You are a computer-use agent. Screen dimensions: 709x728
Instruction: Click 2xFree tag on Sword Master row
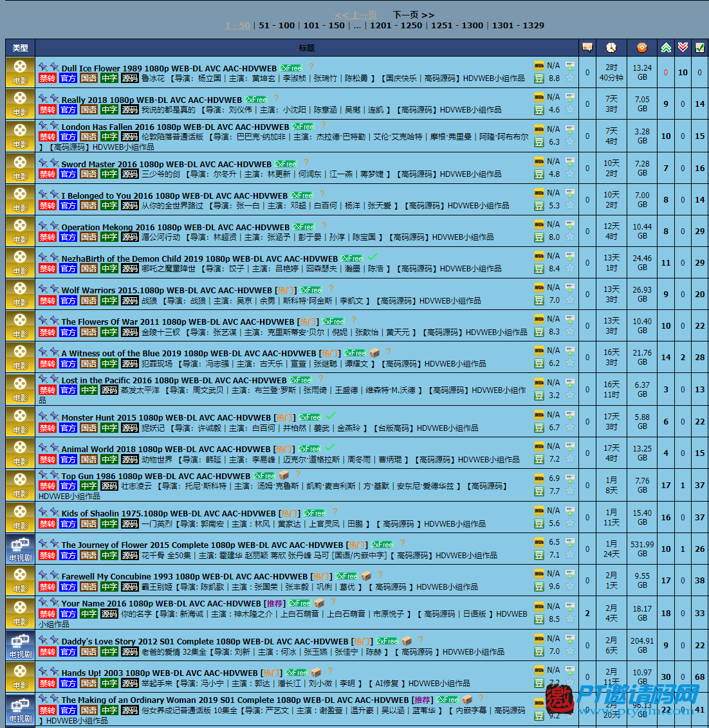[285, 164]
